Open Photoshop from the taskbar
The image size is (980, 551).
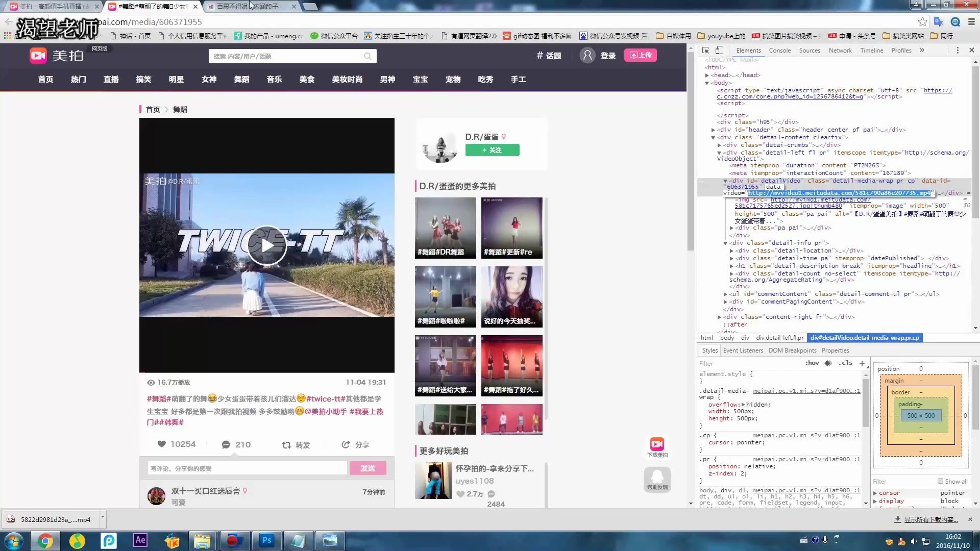pos(267,540)
